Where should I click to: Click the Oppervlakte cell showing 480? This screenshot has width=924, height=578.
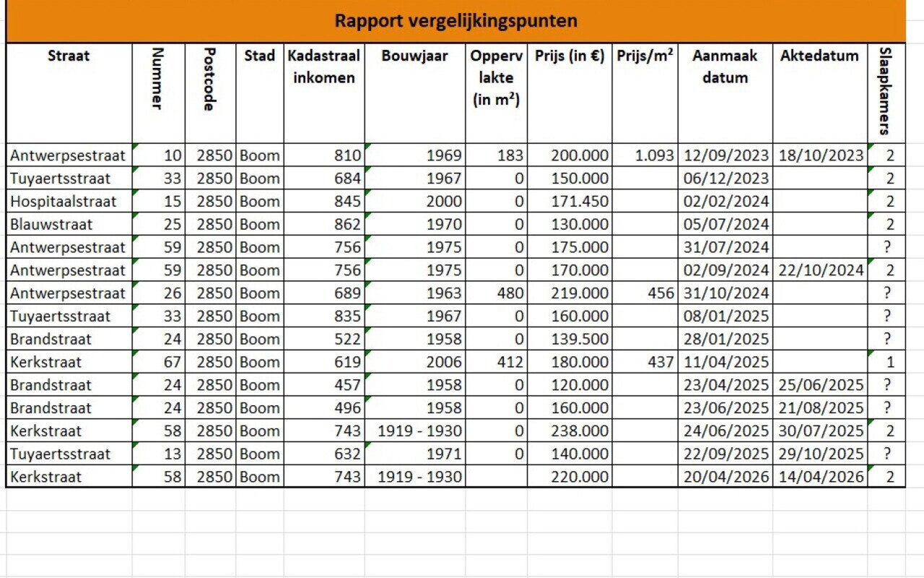point(497,293)
